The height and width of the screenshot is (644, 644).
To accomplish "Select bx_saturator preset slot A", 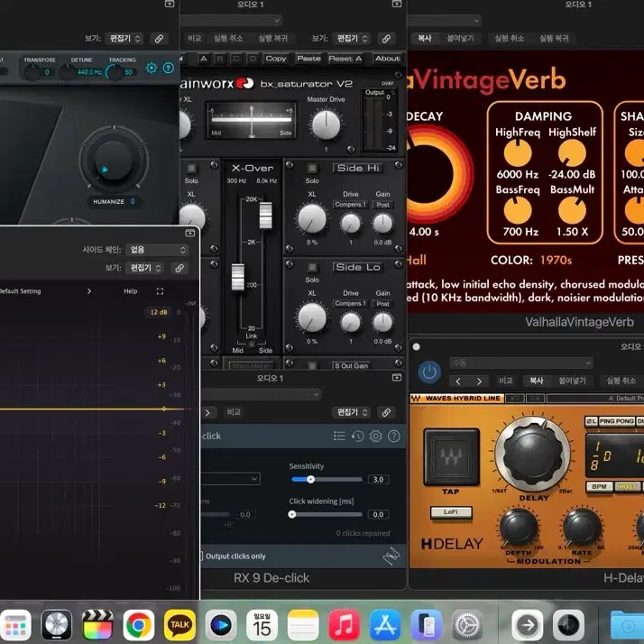I will coord(203,59).
